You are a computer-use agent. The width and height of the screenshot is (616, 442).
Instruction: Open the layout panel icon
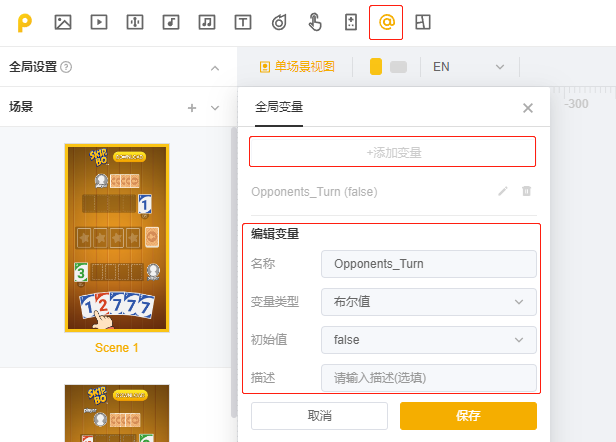(423, 22)
